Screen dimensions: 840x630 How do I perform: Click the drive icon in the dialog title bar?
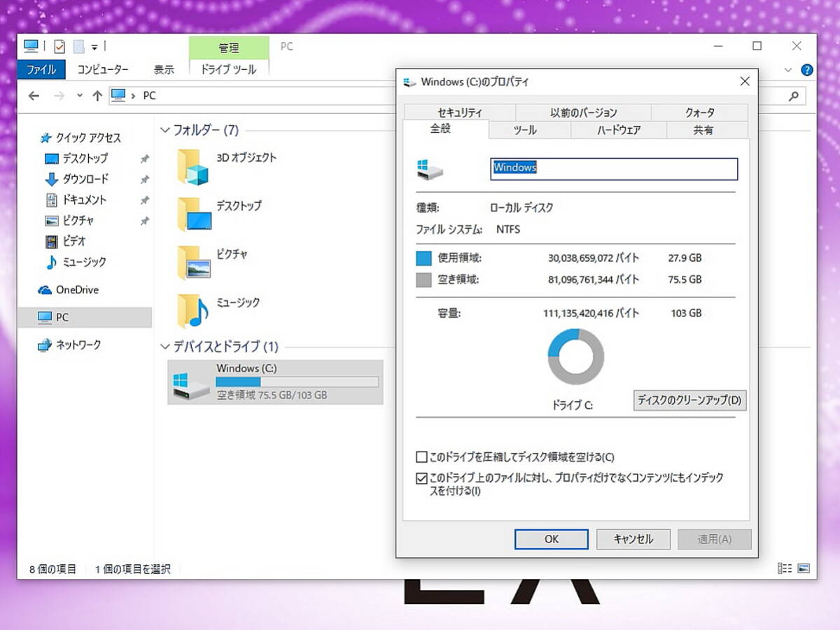[x=410, y=83]
